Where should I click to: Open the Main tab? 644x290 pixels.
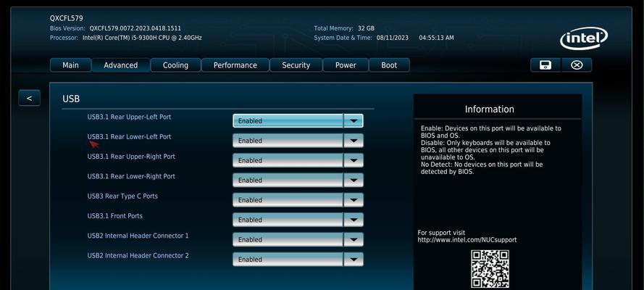(71, 65)
